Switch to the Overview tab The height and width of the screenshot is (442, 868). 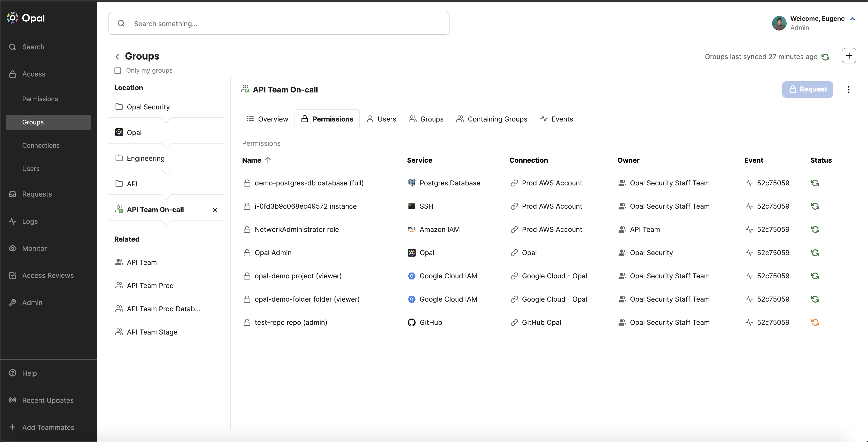[268, 119]
